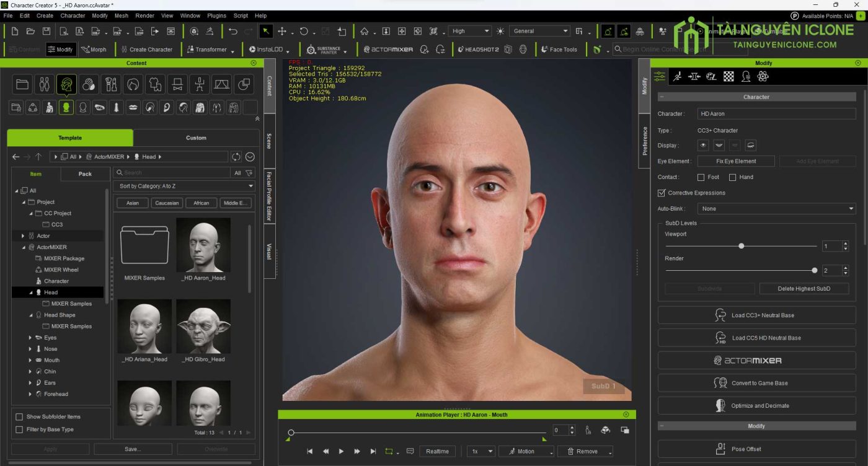Expand the Actor tree node
This screenshot has height=466, width=868.
23,236
